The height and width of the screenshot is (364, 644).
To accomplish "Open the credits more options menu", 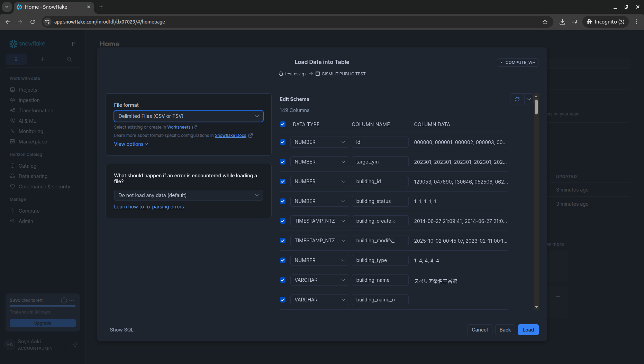I will click(72, 300).
